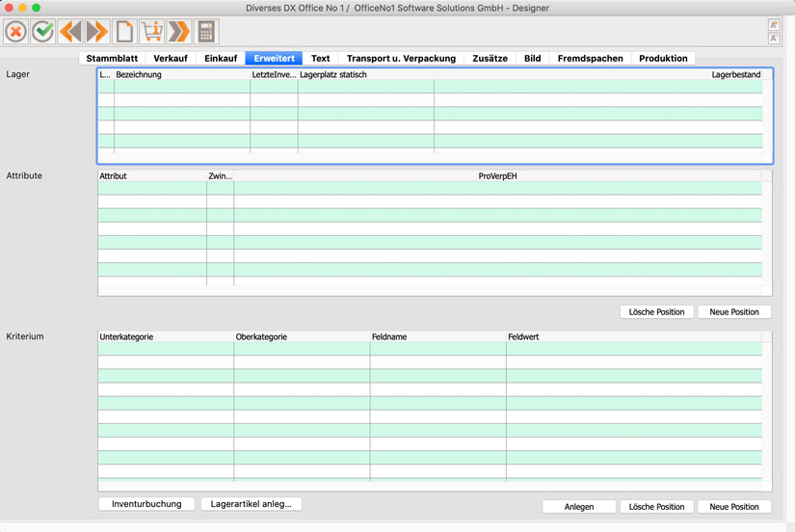Image resolution: width=795 pixels, height=532 pixels.
Task: Click the Oberkategorie column header
Action: (303, 336)
